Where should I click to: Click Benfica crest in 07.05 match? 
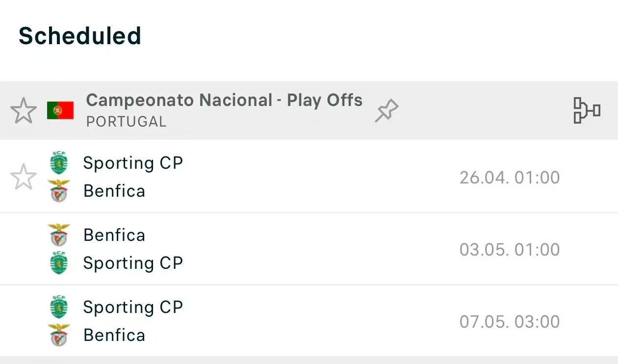(59, 335)
